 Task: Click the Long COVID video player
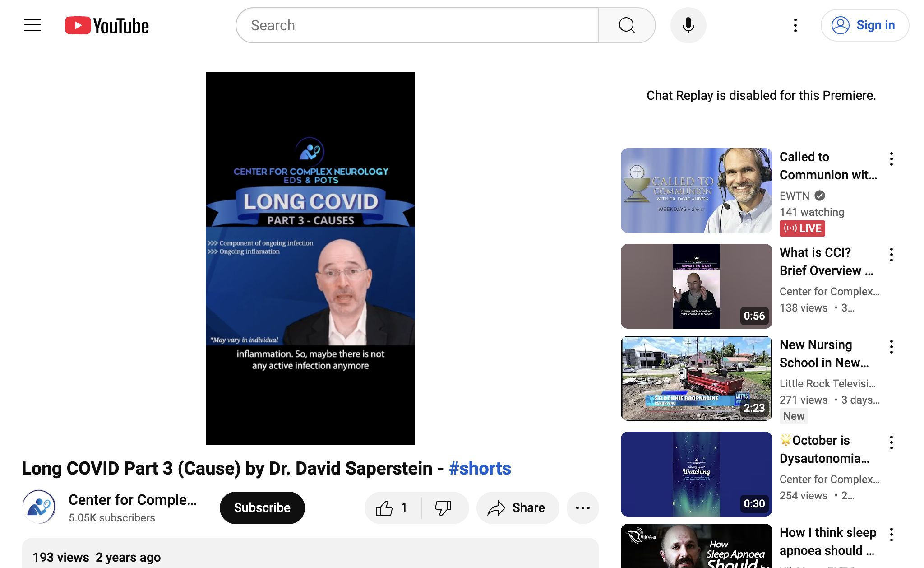[310, 259]
